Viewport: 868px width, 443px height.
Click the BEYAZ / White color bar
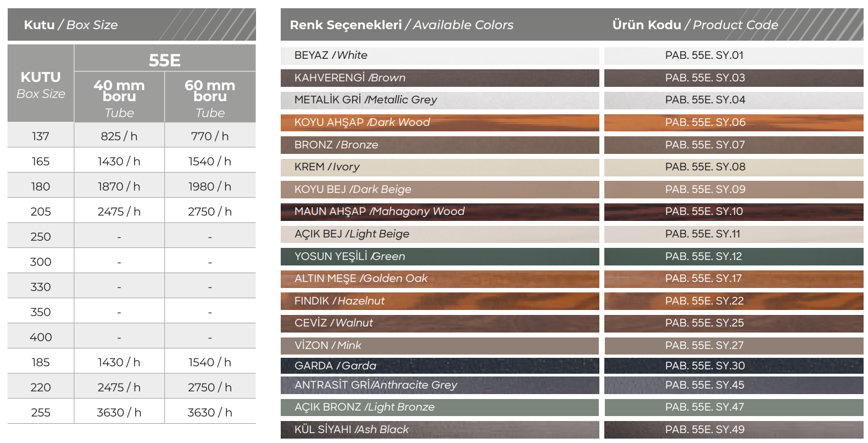tap(439, 56)
